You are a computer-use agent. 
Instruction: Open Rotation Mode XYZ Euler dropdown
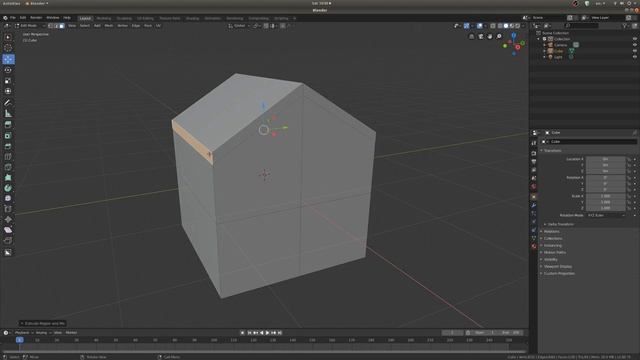pyautogui.click(x=606, y=215)
